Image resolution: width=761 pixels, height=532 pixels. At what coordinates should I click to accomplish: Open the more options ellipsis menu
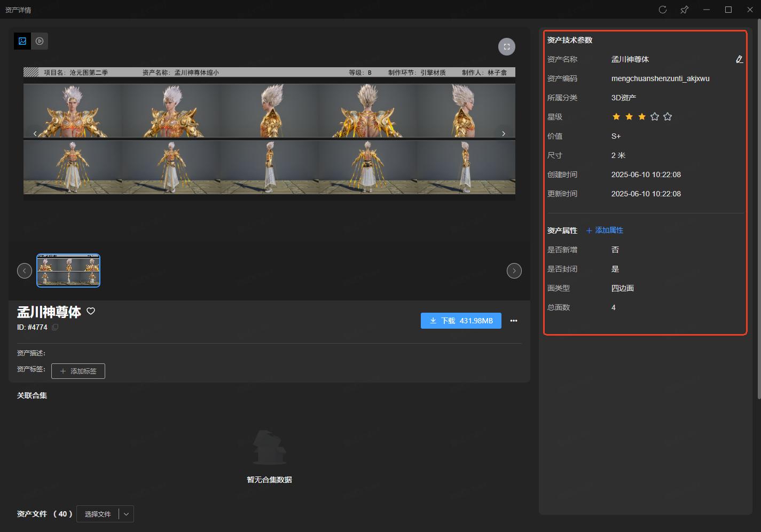click(x=514, y=321)
